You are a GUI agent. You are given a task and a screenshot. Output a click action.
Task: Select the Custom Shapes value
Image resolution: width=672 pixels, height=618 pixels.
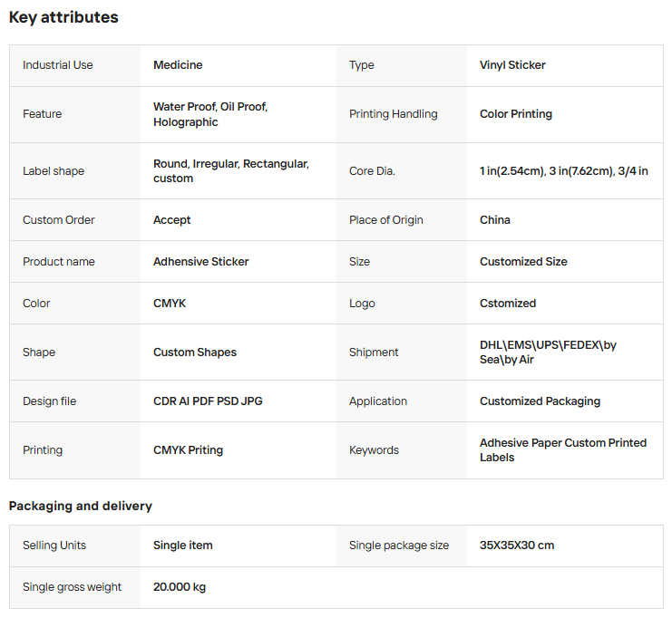[x=195, y=352]
